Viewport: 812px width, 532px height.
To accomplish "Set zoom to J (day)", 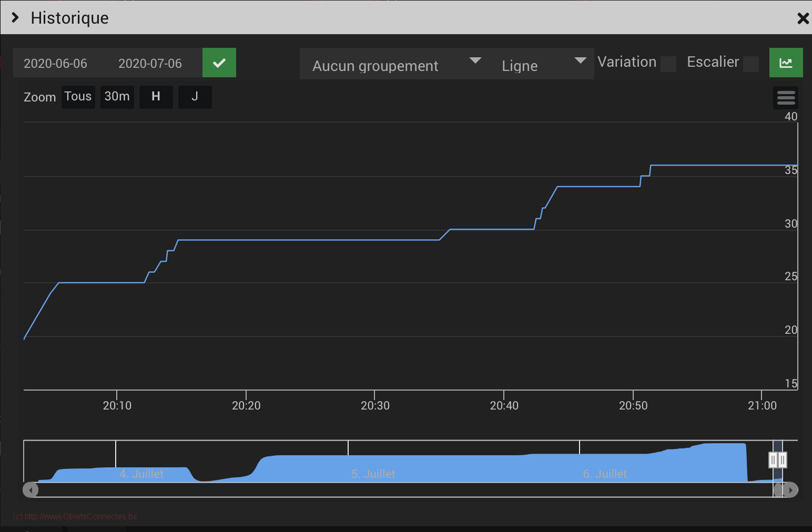I will coord(195,97).
